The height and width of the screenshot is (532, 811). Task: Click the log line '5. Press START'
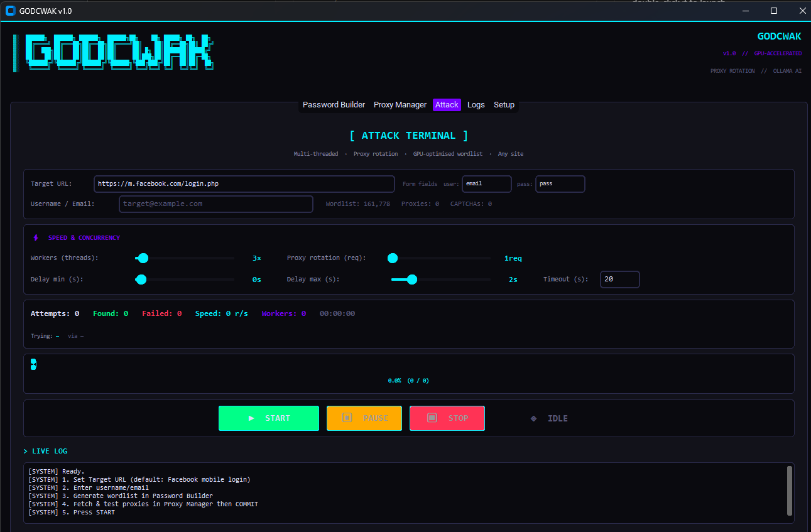pyautogui.click(x=72, y=512)
